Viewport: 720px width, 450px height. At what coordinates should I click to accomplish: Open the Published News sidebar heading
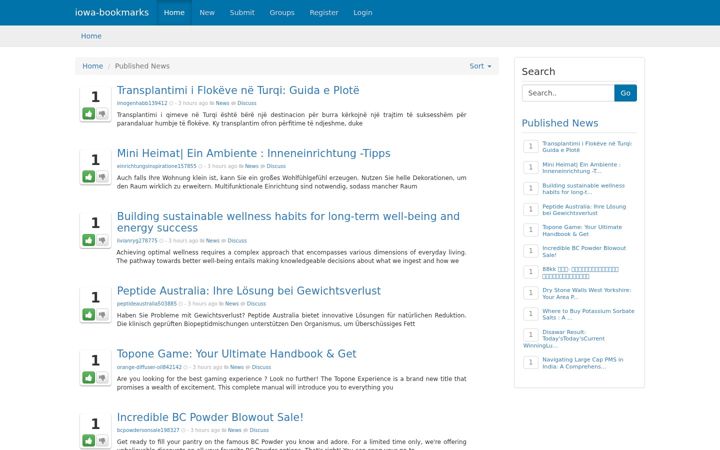click(560, 123)
